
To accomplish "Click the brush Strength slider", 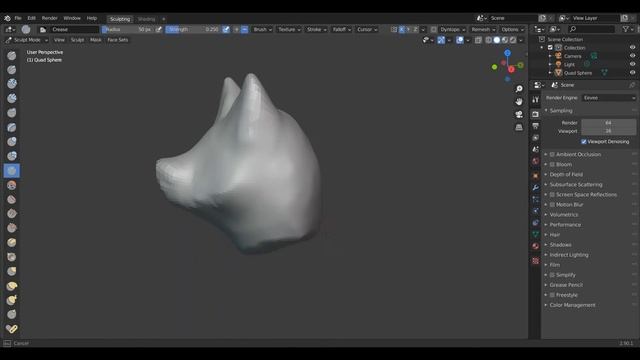I will tap(193, 29).
